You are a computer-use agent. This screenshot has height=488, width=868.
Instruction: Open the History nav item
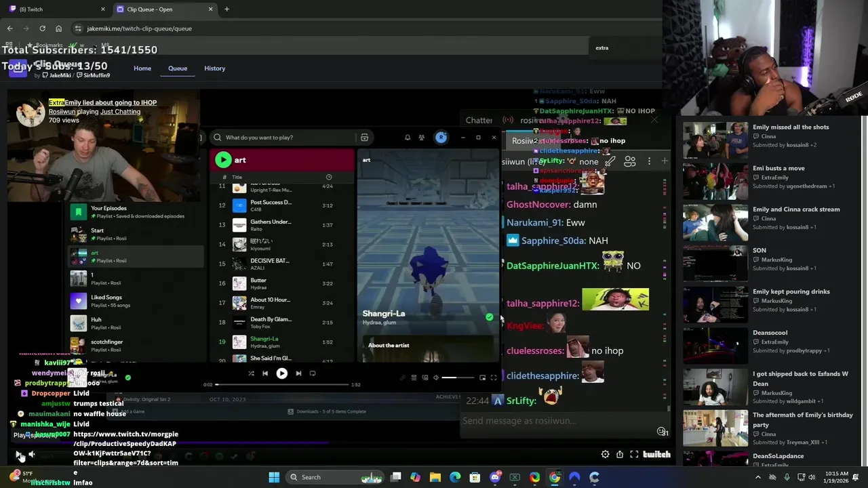click(214, 68)
